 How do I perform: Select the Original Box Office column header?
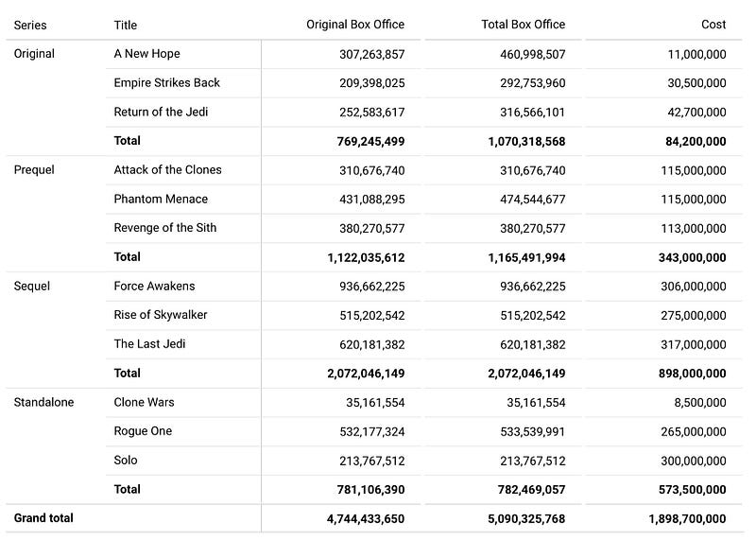tap(355, 25)
